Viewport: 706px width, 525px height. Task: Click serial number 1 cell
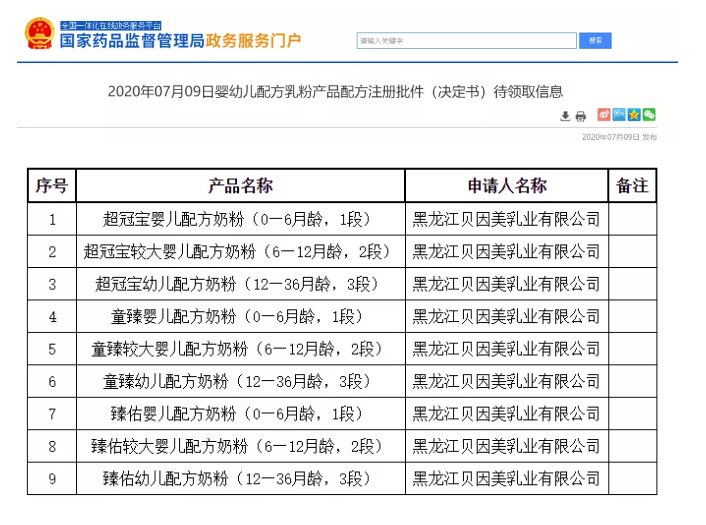point(52,219)
